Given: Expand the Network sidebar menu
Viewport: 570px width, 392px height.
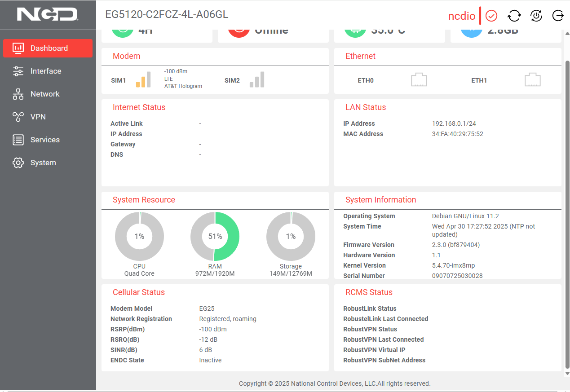Looking at the screenshot, I should click(44, 94).
